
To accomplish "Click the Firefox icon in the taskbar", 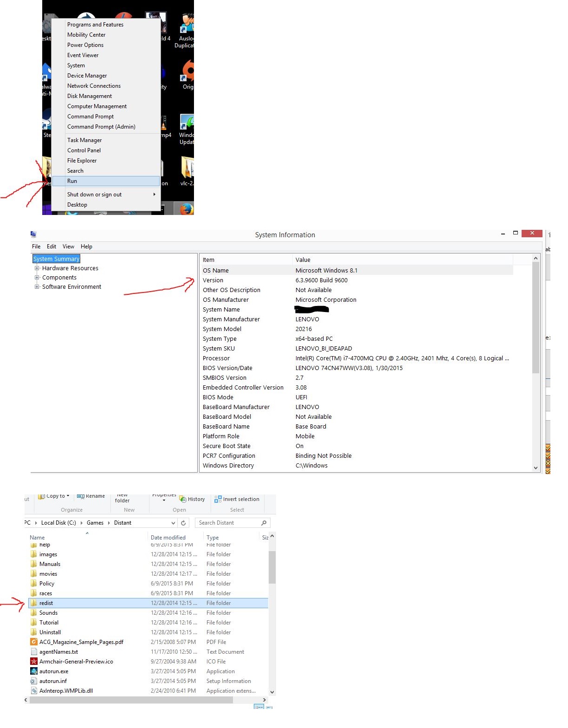I will [x=187, y=209].
